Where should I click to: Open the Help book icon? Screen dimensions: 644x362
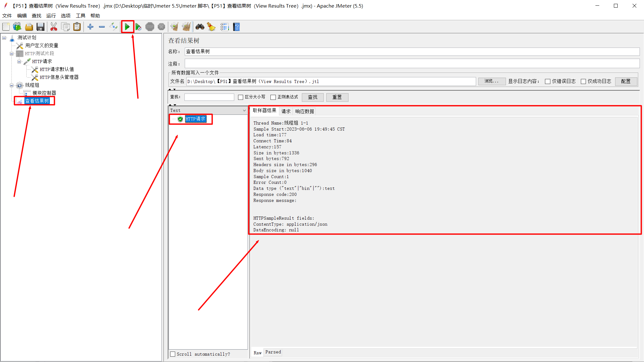click(x=236, y=27)
